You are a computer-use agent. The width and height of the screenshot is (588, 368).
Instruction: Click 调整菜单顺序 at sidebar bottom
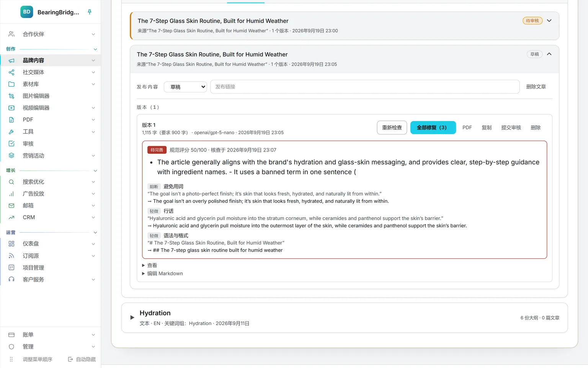point(38,359)
